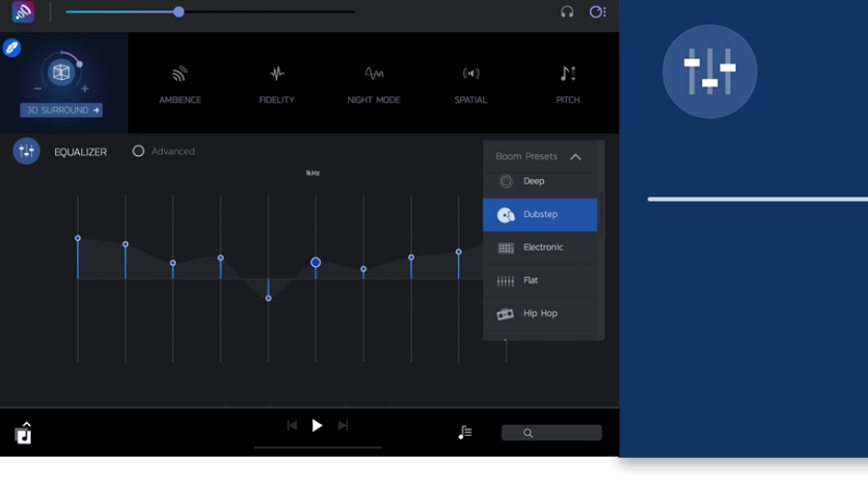Click the second equalizer band handle
This screenshot has height=482, width=868.
click(x=125, y=244)
